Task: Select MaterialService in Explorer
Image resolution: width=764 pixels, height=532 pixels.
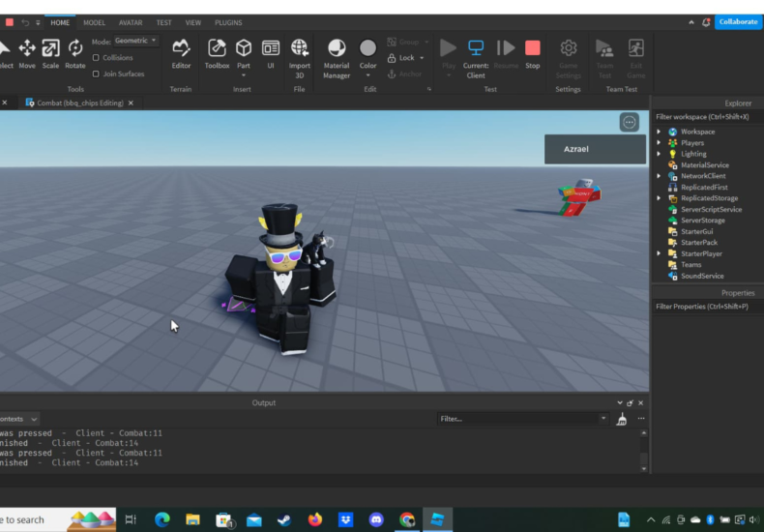Action: tap(705, 165)
